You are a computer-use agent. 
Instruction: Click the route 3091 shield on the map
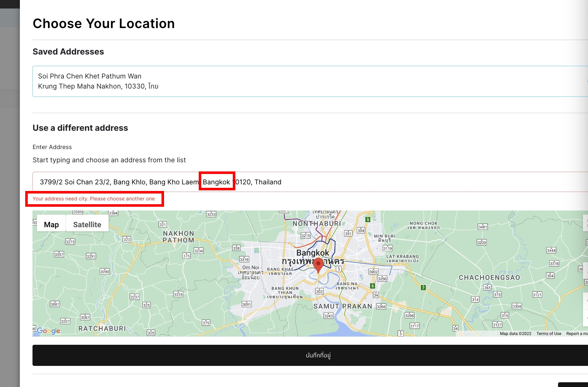[247, 304]
